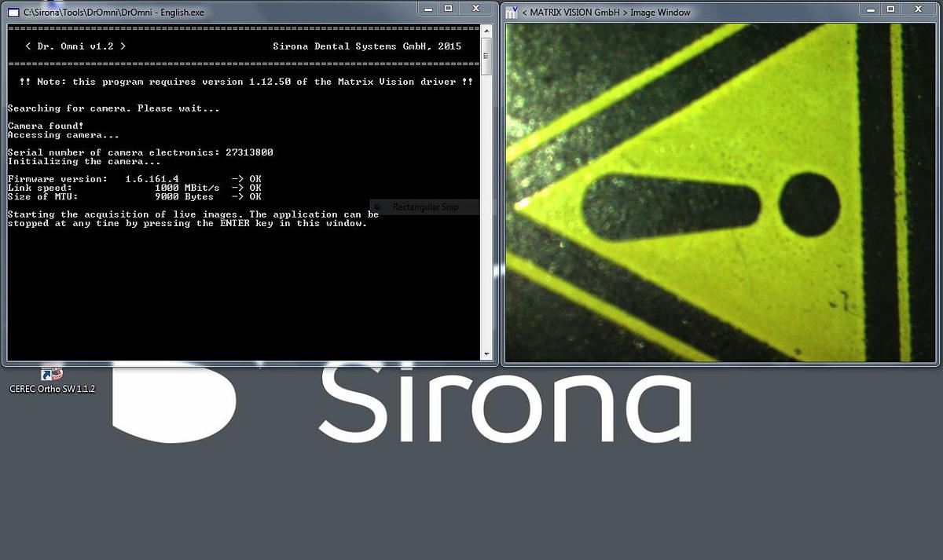Click the live camera warning-triangle feed

[719, 192]
